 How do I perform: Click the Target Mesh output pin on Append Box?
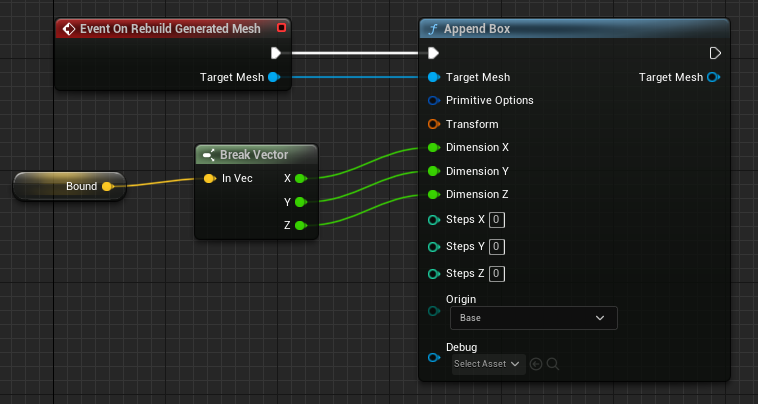click(x=713, y=77)
